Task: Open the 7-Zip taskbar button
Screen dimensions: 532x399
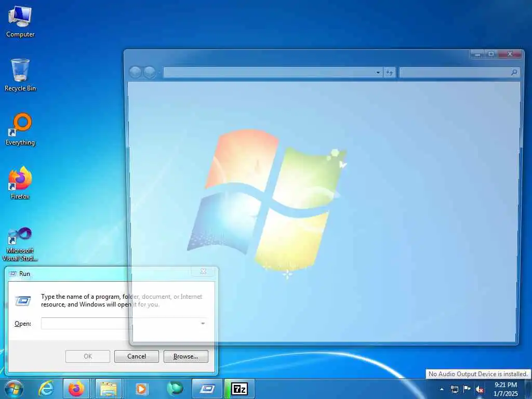Action: click(239, 389)
